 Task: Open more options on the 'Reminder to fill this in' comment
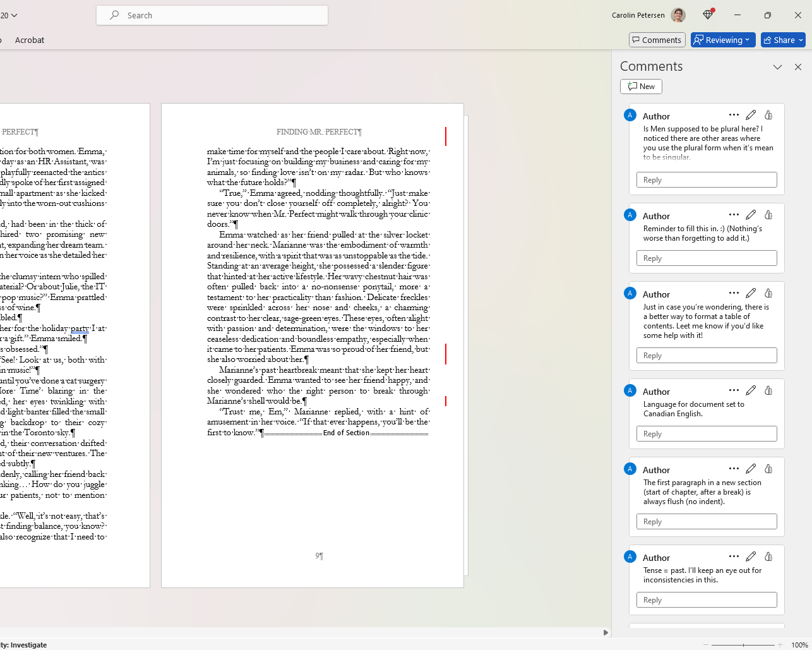[734, 215]
